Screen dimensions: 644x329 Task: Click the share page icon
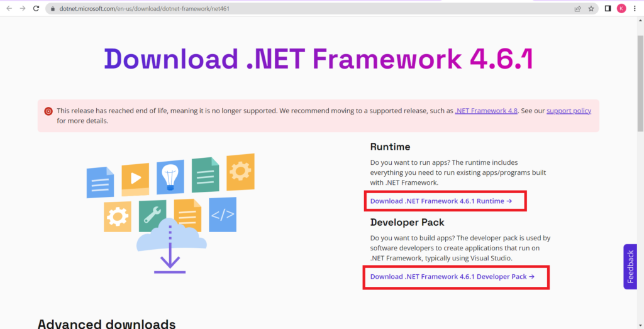(x=577, y=9)
